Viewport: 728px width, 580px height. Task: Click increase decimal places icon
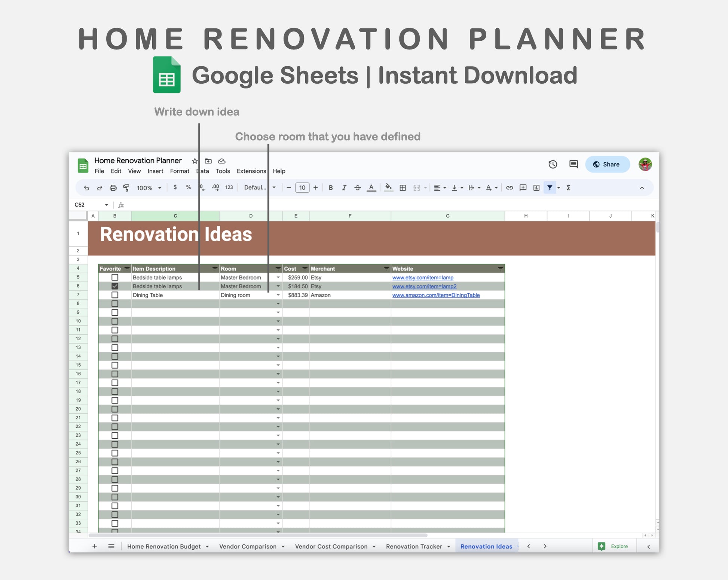tap(215, 188)
